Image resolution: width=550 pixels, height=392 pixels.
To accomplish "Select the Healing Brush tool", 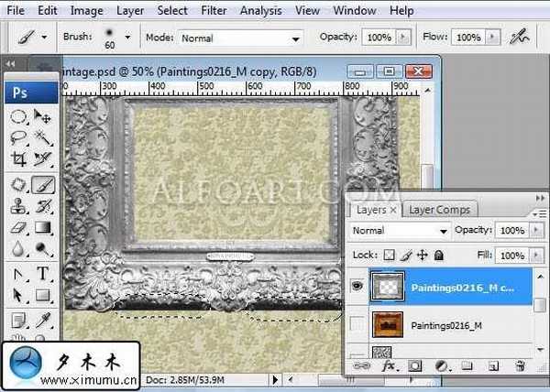I will (x=18, y=185).
